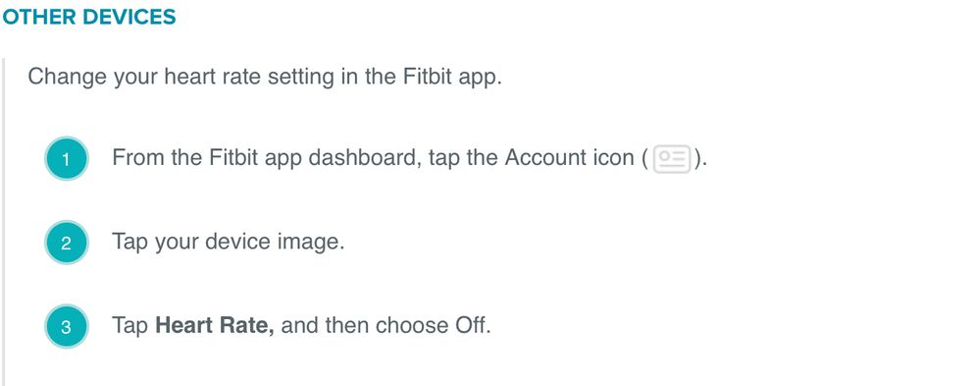Screen dimensions: 980x386
Task: Click the word "DEVICES" in the heading
Action: pyautogui.click(x=129, y=17)
